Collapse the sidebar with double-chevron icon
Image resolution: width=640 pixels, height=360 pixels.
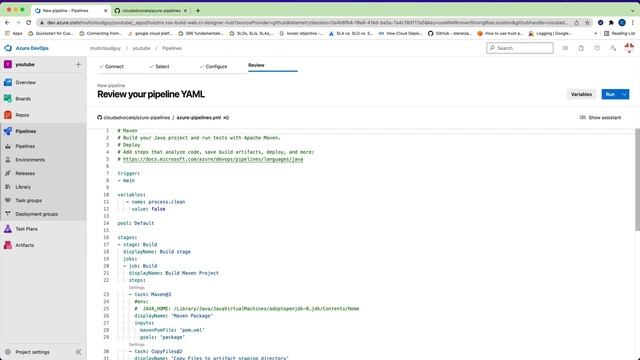(78, 352)
